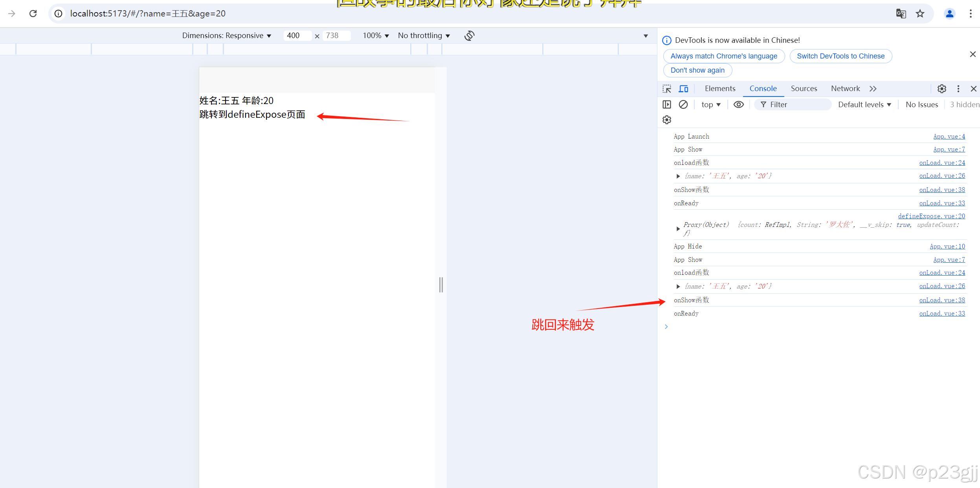Screen dimensions: 980x488
Task: Toggle the device toolbar icon
Action: coord(683,89)
